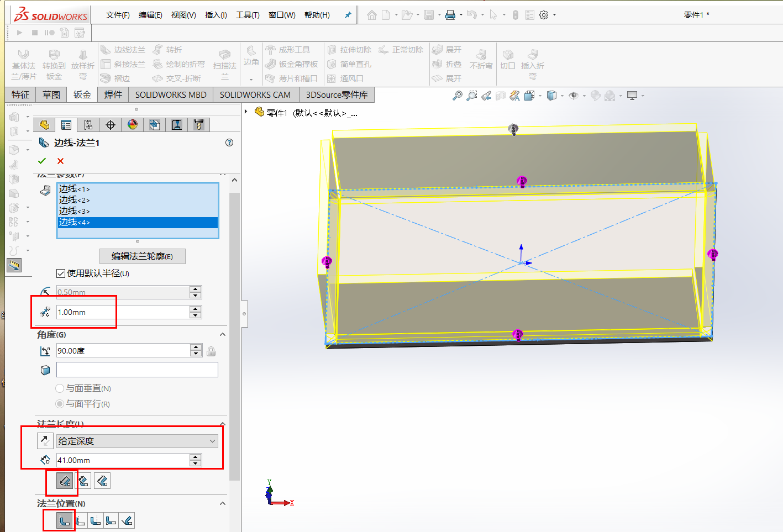This screenshot has width=783, height=532.
Task: Click the 41.00mm flange length field
Action: (x=123, y=460)
